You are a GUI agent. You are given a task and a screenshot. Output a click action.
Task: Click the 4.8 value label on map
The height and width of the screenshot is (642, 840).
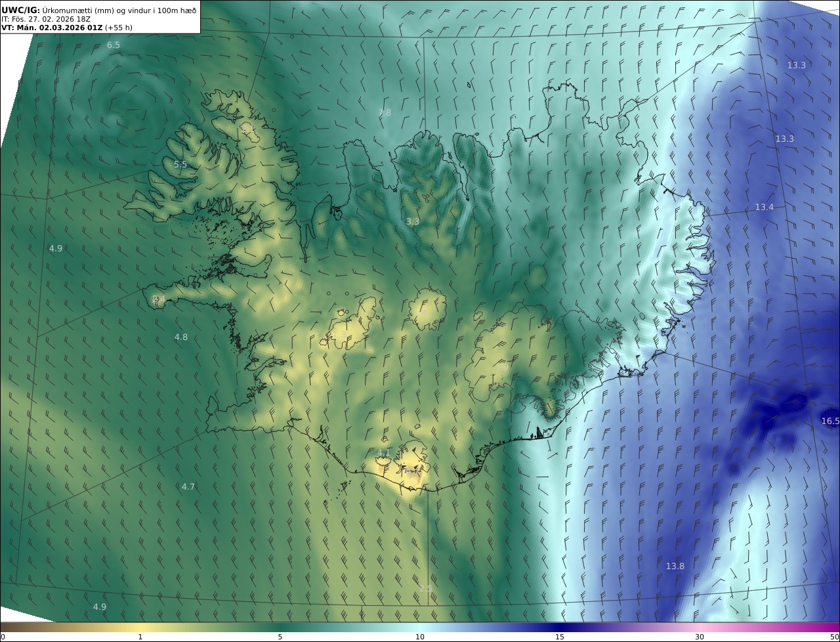click(180, 337)
